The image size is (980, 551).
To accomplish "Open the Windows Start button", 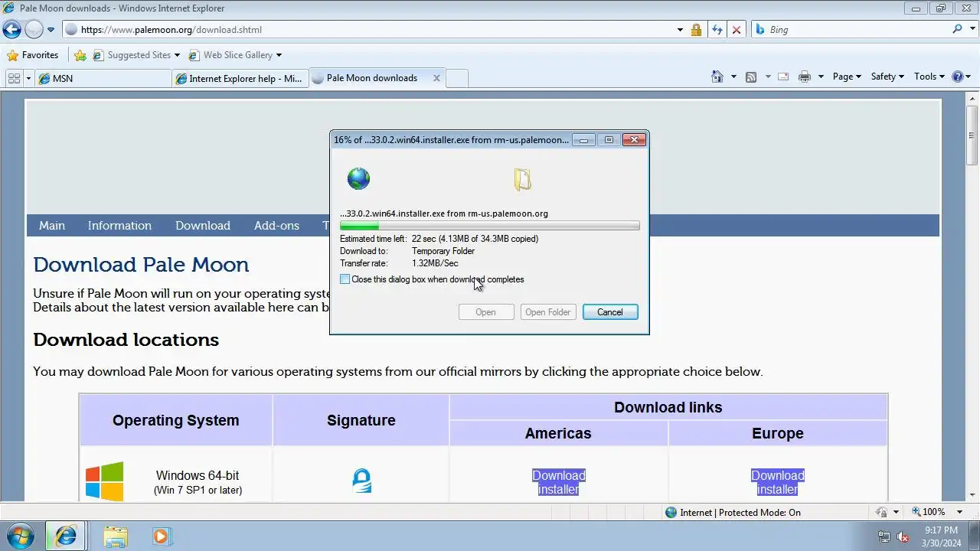I will point(21,536).
